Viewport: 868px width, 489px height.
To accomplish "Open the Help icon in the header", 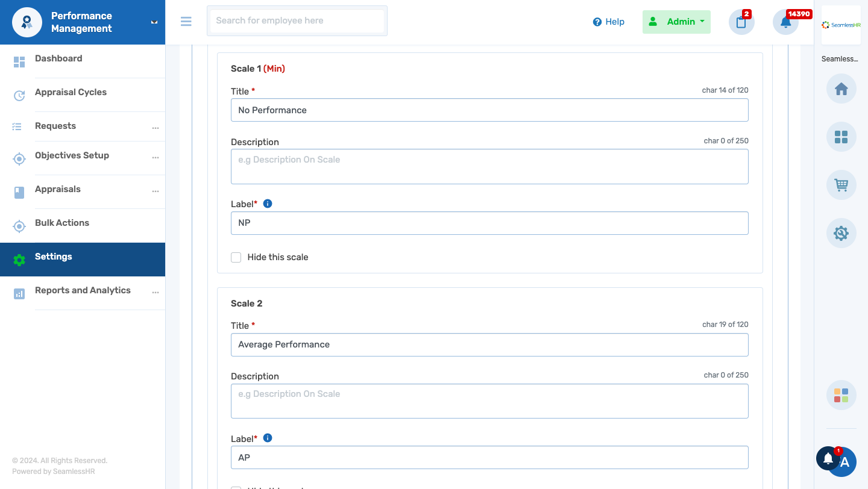I will [x=596, y=22].
